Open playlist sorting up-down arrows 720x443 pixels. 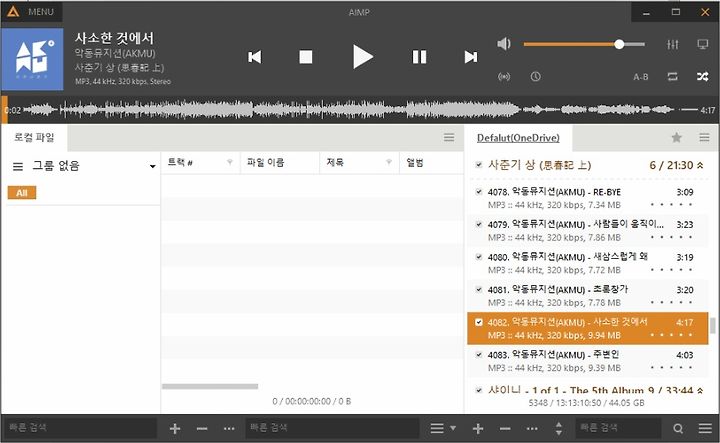pos(559,429)
